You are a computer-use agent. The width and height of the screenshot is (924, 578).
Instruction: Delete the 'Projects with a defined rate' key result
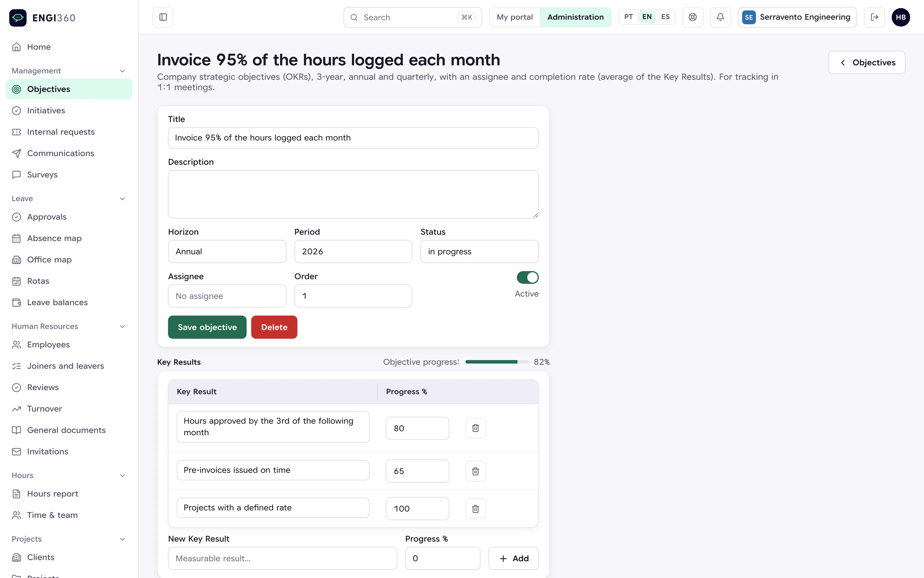point(475,508)
